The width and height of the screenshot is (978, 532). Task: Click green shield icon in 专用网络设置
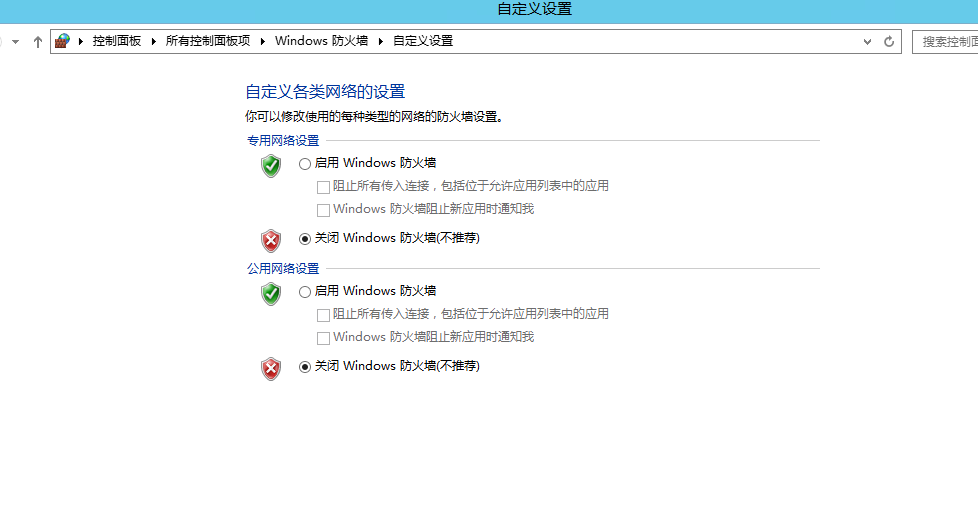(271, 166)
